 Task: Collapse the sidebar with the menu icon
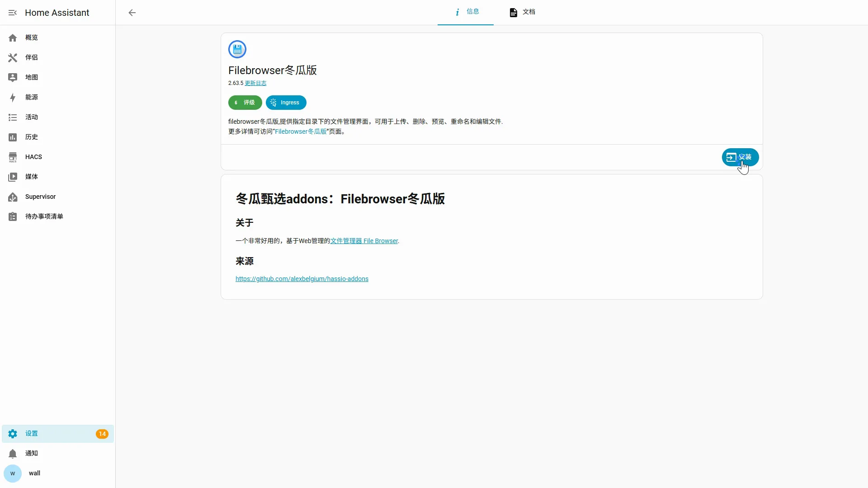coord(13,13)
